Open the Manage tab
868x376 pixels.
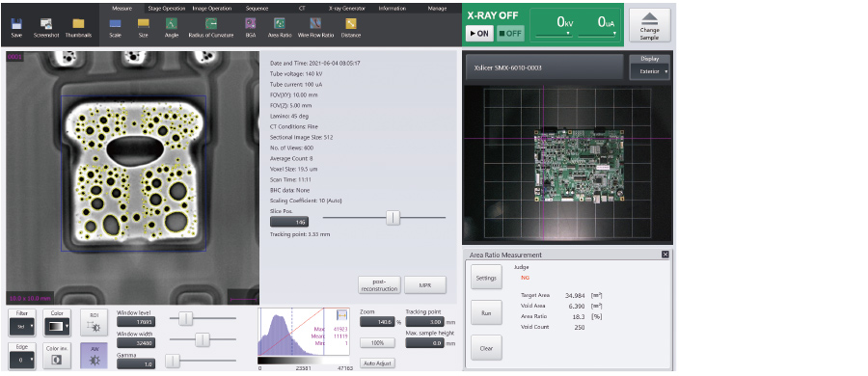(x=437, y=9)
